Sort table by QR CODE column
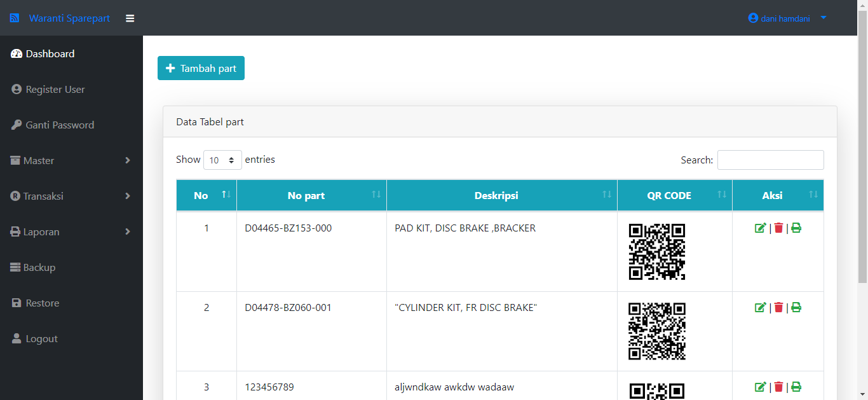 tap(675, 195)
